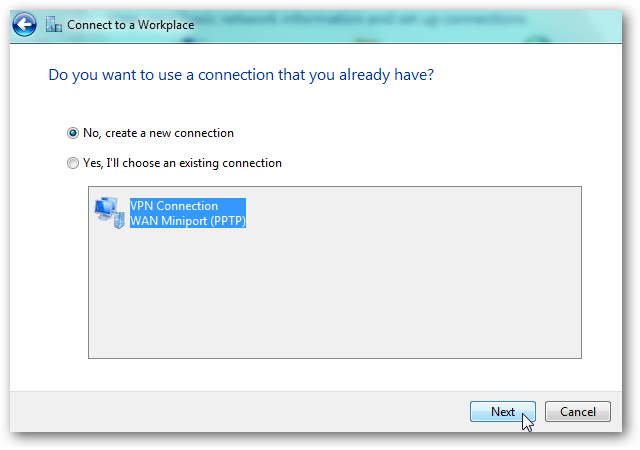Select the VPN Connection entry name

point(174,206)
